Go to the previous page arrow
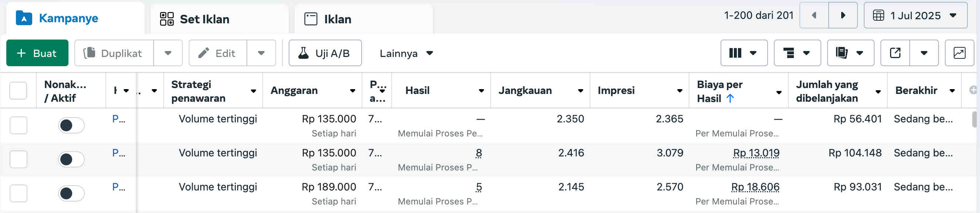Screen dimensions: 980x213 point(814,15)
